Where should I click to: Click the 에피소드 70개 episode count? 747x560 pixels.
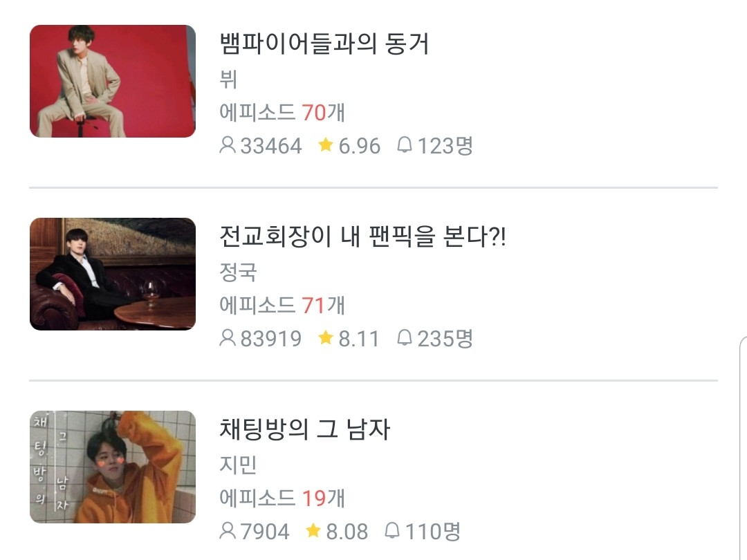point(282,113)
